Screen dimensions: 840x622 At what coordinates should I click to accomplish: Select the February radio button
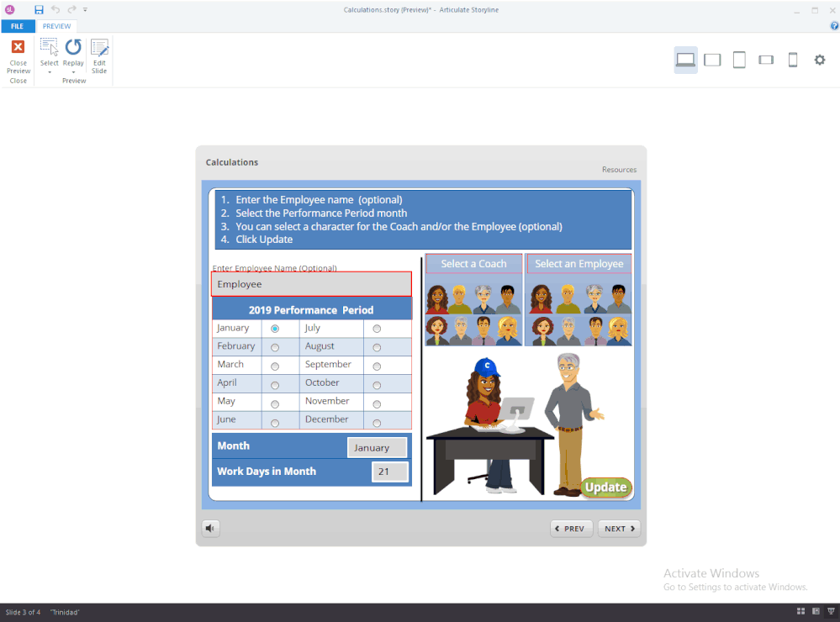275,347
